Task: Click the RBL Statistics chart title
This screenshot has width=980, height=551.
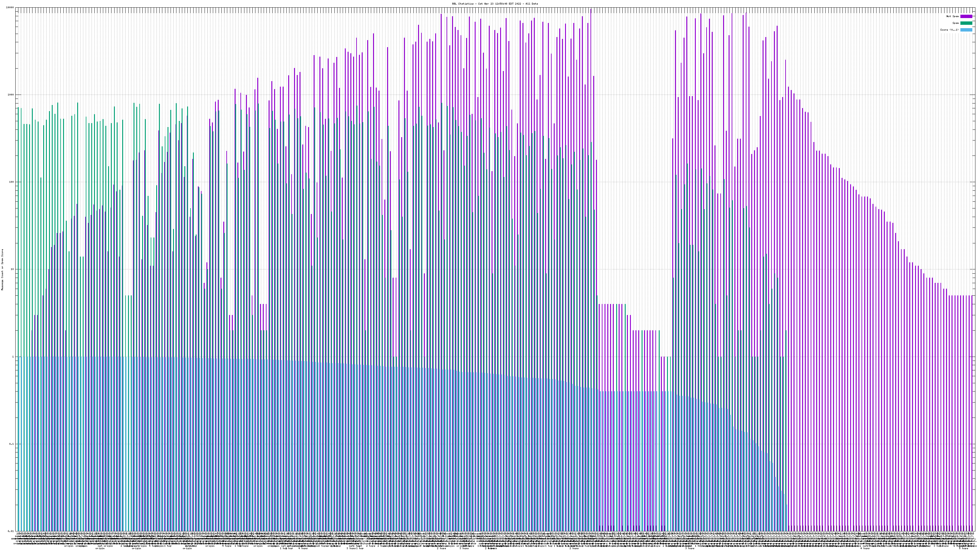Action: 495,4
